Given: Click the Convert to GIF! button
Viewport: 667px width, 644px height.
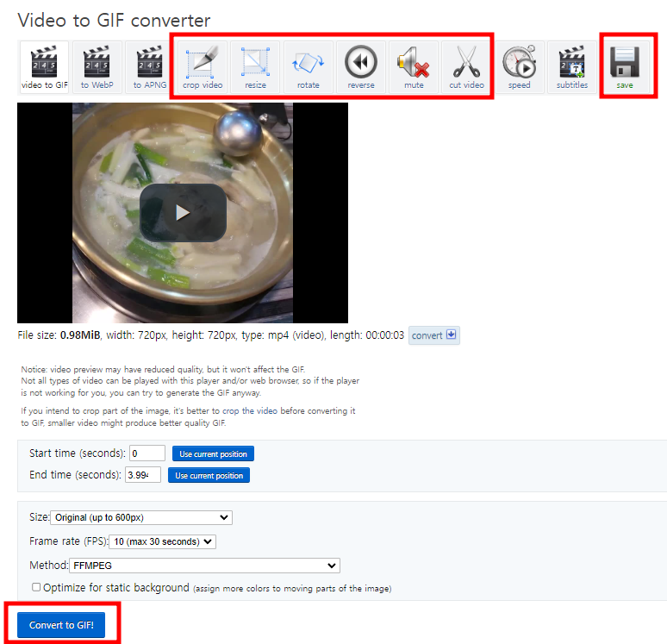Looking at the screenshot, I should (x=61, y=625).
